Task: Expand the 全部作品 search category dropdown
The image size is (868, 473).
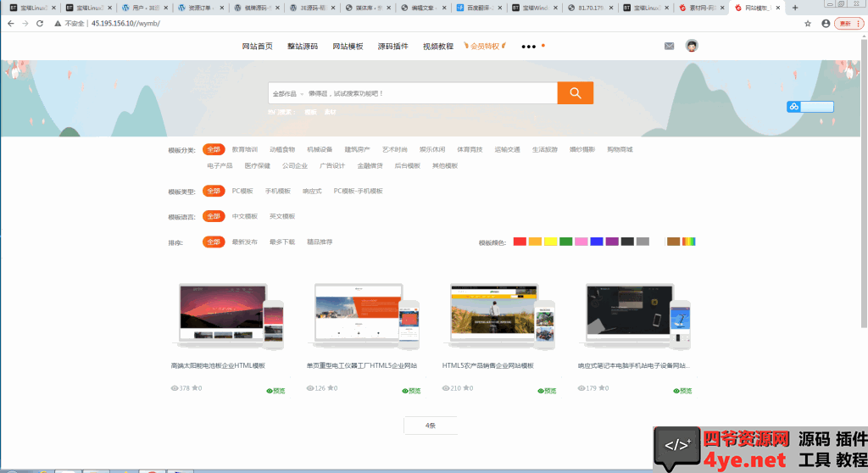Action: (x=287, y=93)
